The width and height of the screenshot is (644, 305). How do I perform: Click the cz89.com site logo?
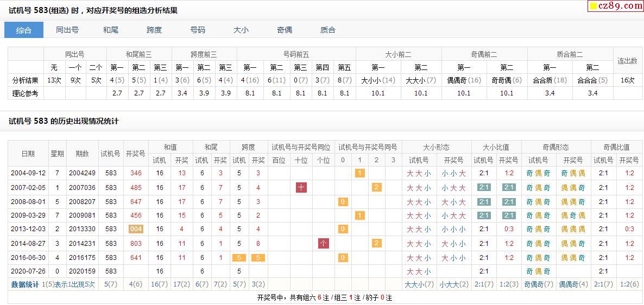tap(615, 6)
